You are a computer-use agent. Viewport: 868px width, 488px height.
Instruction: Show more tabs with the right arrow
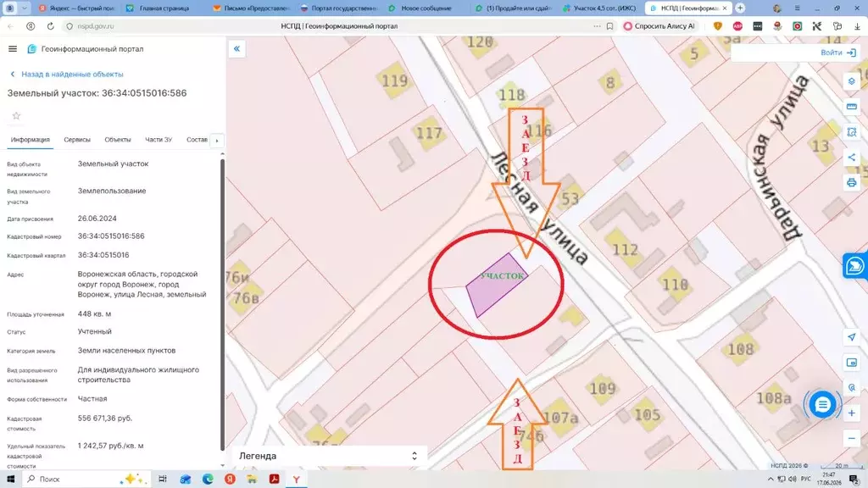(217, 141)
